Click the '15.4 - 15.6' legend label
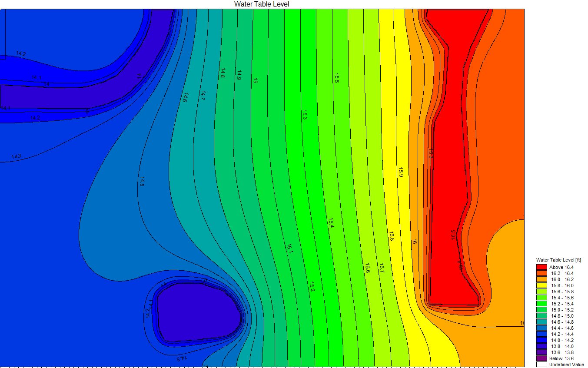 (562, 298)
